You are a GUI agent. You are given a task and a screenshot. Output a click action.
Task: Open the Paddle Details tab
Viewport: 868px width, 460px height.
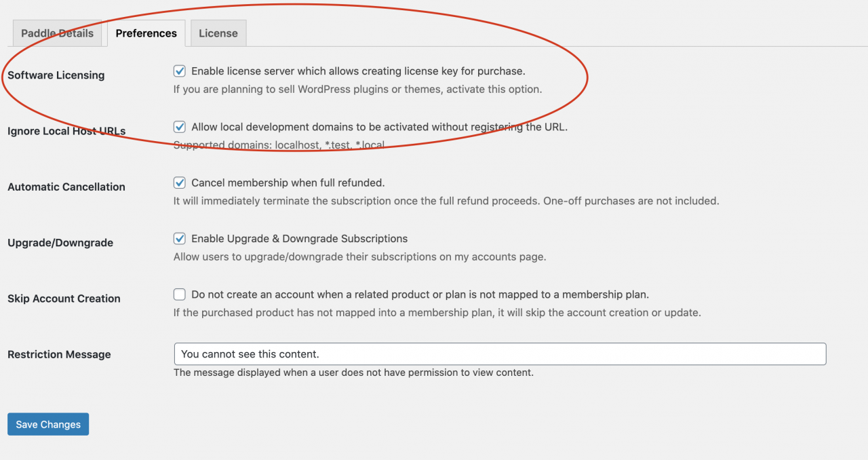(x=57, y=33)
